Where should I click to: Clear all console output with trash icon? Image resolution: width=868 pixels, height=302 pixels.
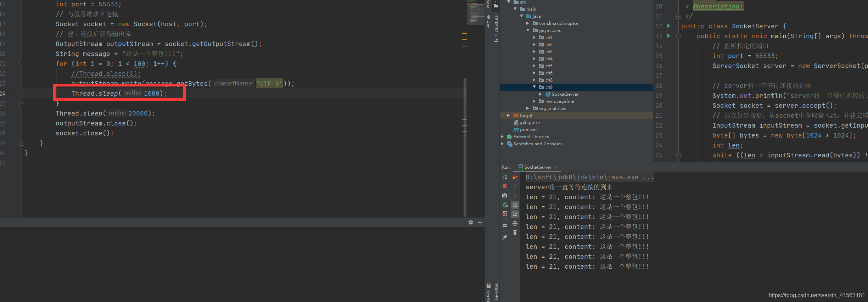[515, 233]
